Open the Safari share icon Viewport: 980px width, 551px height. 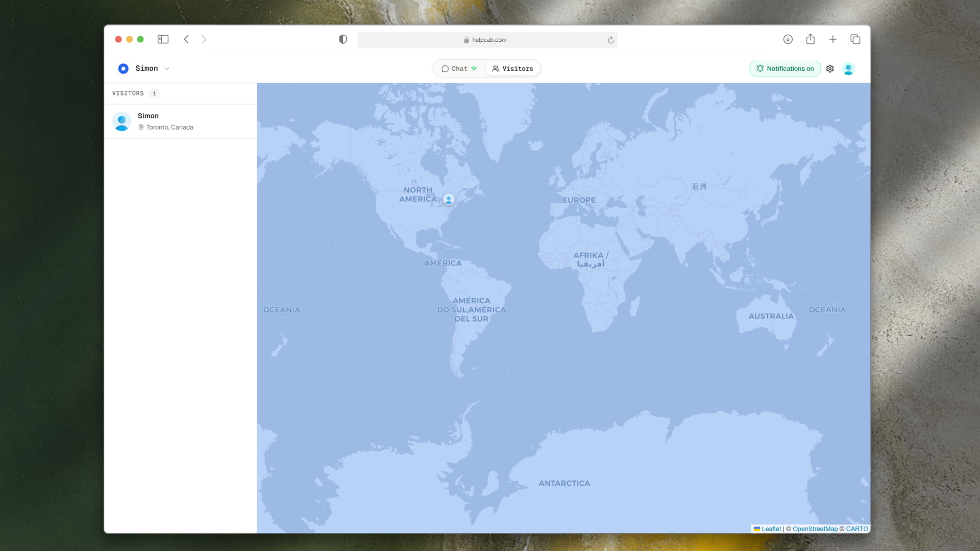[x=810, y=39]
